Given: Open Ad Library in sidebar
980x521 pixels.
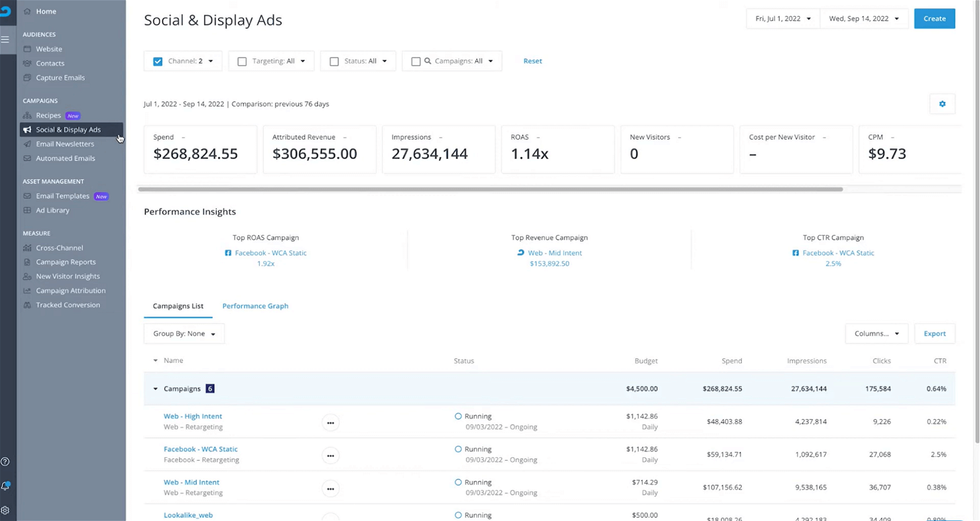Looking at the screenshot, I should 52,211.
